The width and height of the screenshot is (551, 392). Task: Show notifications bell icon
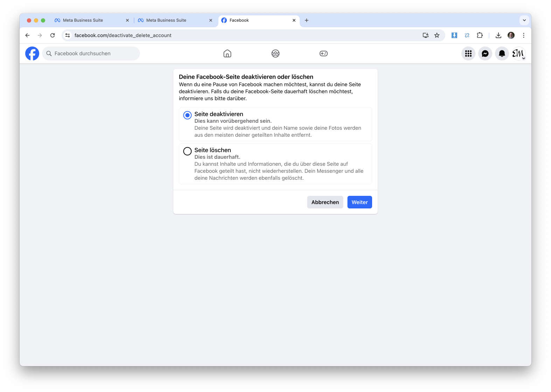click(502, 54)
